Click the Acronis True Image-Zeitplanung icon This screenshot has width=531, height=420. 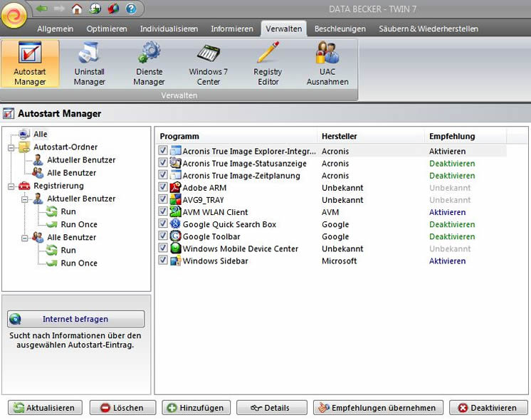coord(175,175)
